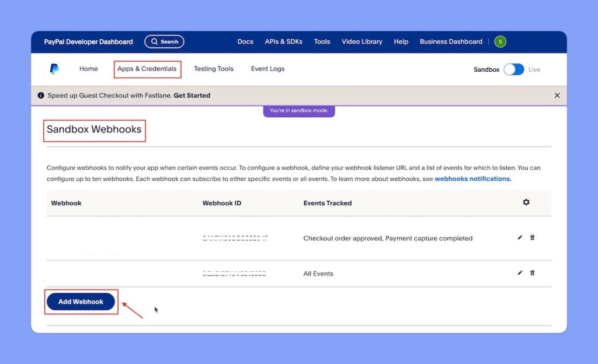Click the PayPal logo
Screen dimensions: 598x364
pos(54,68)
